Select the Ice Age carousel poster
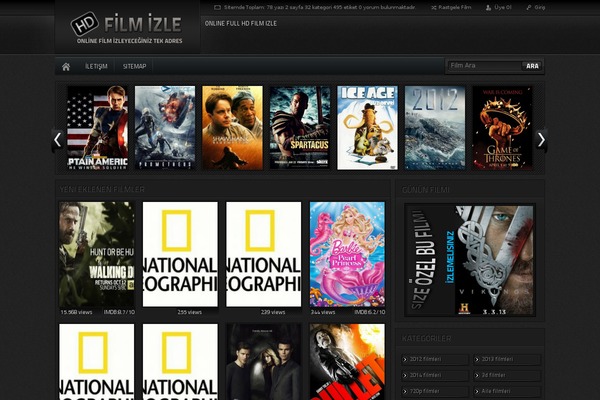Screen dimensions: 600x400 click(x=367, y=128)
